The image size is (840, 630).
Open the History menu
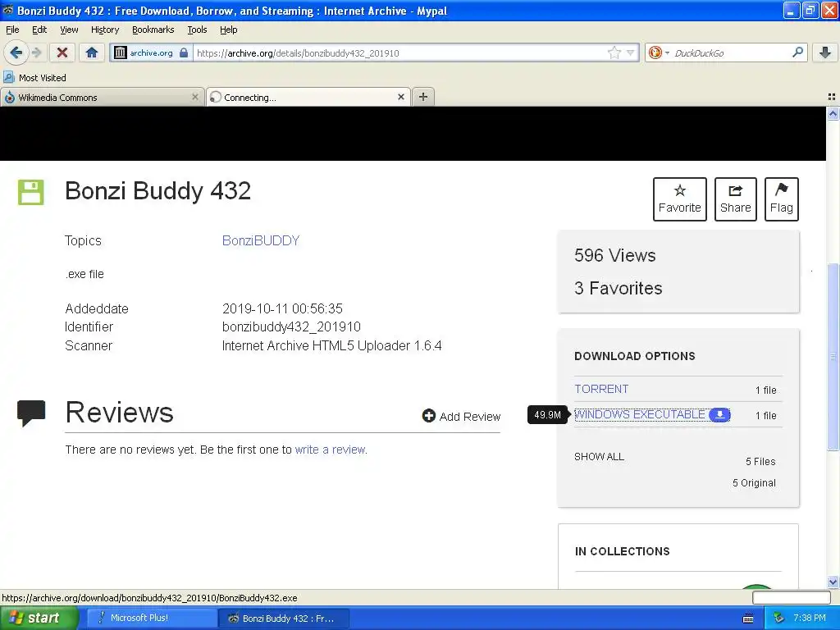(105, 30)
